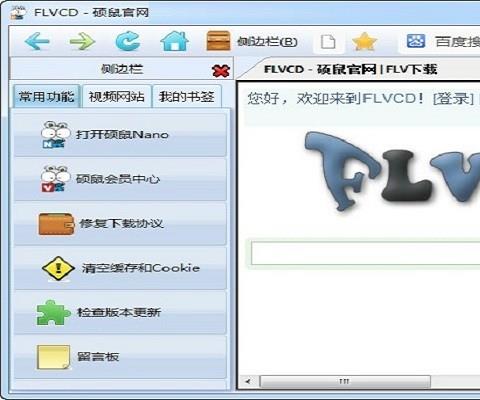Refresh the page with the reload icon
The width and height of the screenshot is (480, 400).
click(x=128, y=41)
